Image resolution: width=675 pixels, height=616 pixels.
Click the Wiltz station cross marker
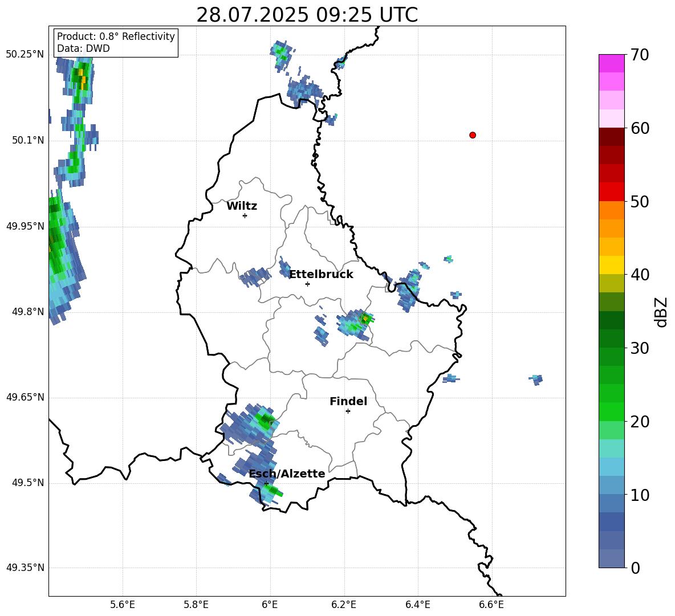245,215
